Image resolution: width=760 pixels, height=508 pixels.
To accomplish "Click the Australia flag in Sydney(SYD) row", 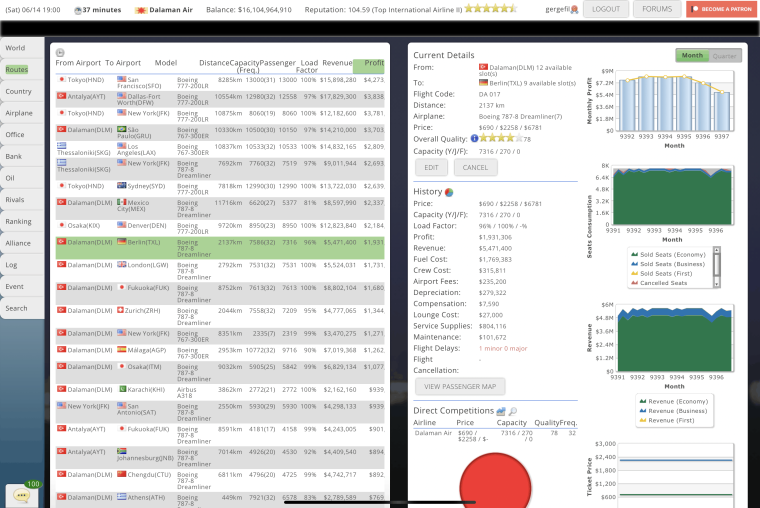I will click(122, 186).
